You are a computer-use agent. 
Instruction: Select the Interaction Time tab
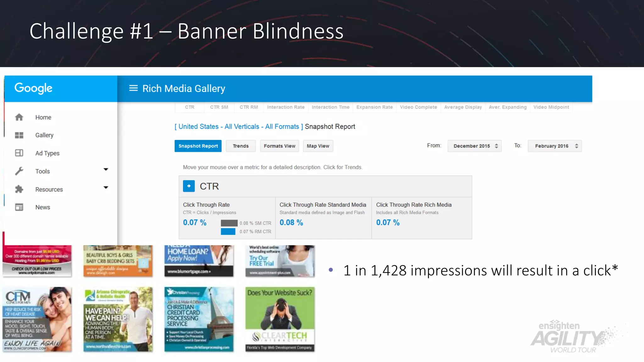(x=330, y=107)
